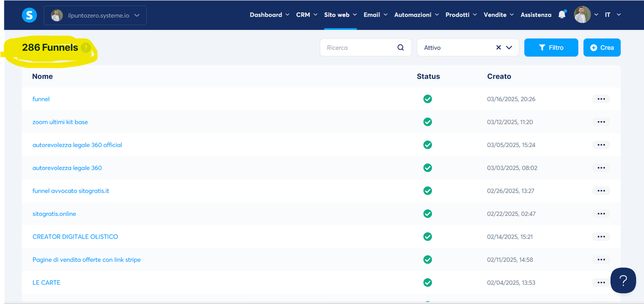This screenshot has height=304, width=644.
Task: Open the three-dot menu for LE CARTE
Action: (601, 283)
